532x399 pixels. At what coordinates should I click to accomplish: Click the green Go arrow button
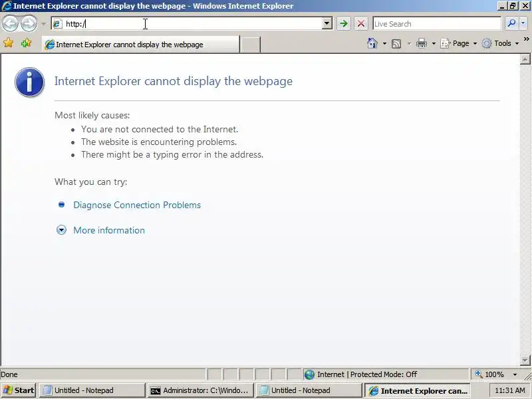[x=344, y=23]
